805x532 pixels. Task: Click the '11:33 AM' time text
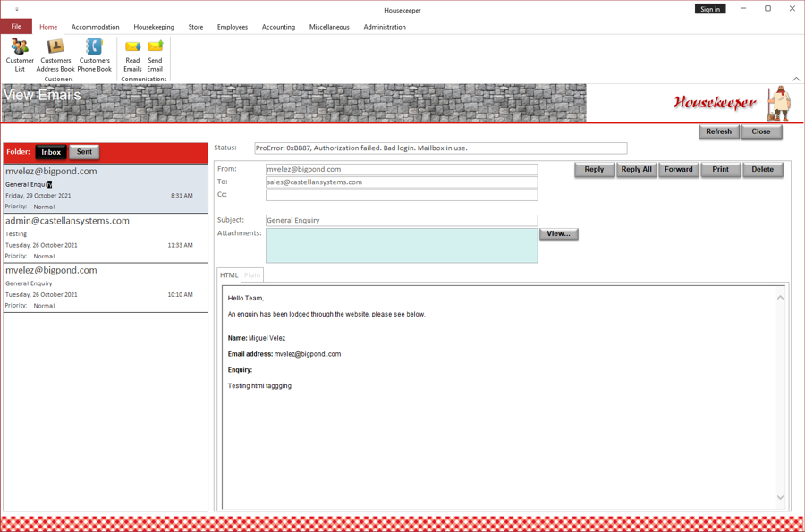tap(180, 245)
